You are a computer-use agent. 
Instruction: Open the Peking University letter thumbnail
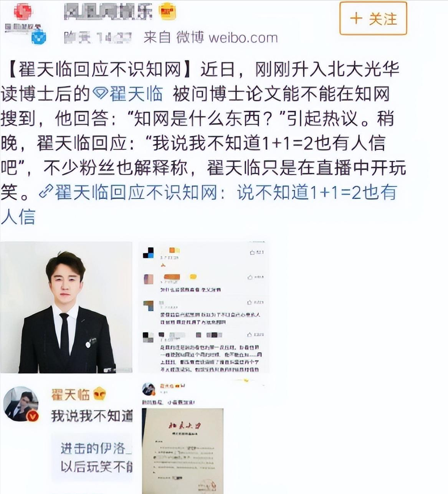pyautogui.click(x=183, y=450)
